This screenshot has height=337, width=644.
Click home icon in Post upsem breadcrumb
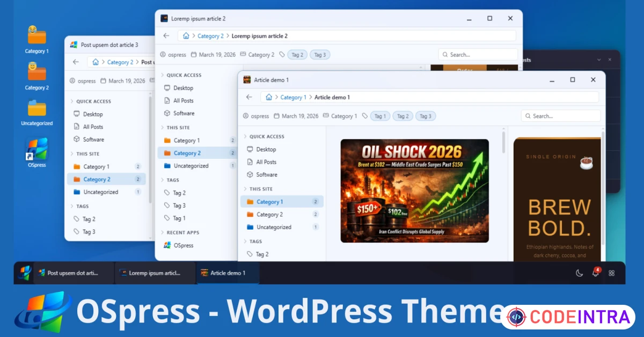tap(96, 62)
